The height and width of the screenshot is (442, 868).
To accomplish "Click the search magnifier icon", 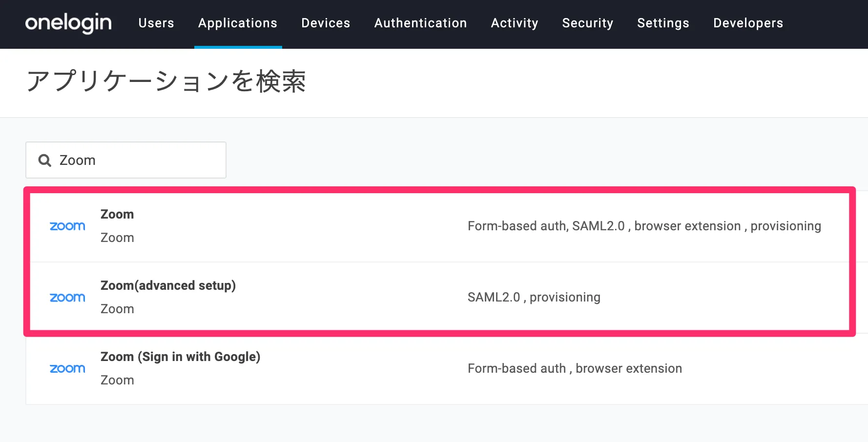I will click(45, 161).
